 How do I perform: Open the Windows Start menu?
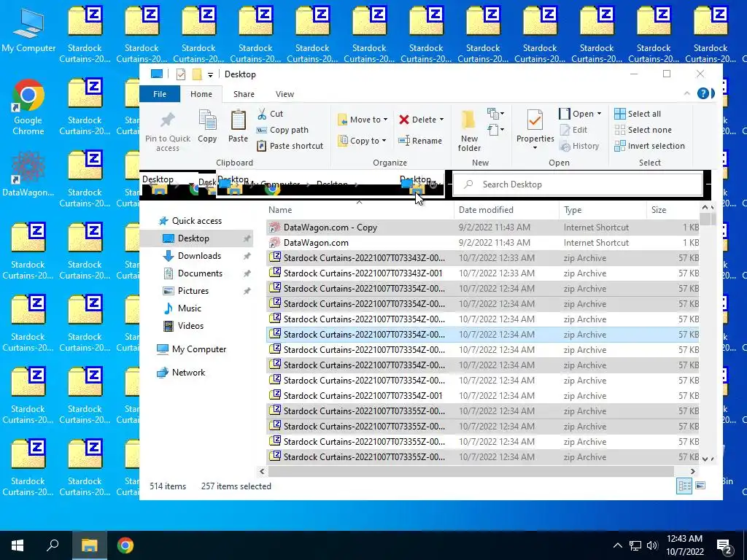(x=18, y=545)
